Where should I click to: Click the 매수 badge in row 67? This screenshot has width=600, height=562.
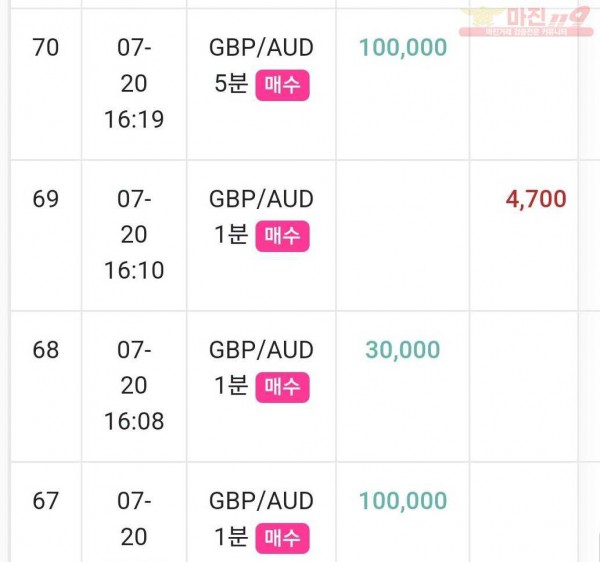click(282, 538)
